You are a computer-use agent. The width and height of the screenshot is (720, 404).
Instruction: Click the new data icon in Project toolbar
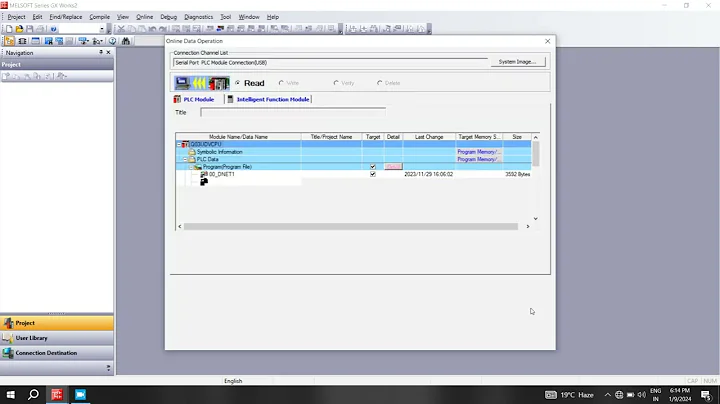click(x=6, y=76)
